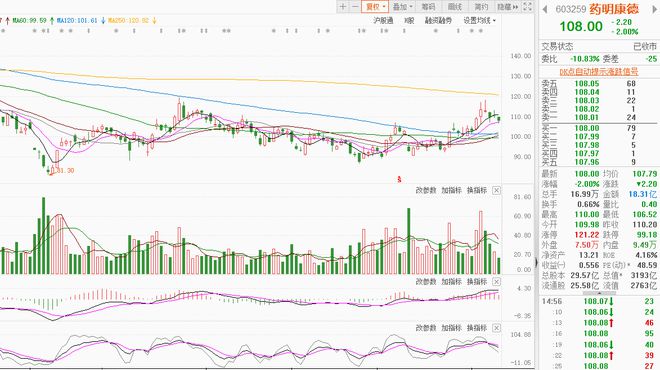The height and width of the screenshot is (370, 660).
Task: Zoom out the chart with minus icon
Action: coord(355,6)
